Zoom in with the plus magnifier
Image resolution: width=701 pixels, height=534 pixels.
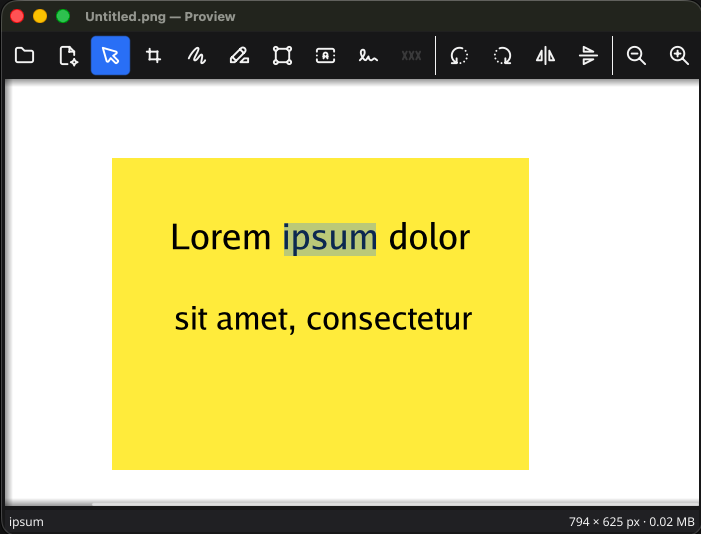679,56
